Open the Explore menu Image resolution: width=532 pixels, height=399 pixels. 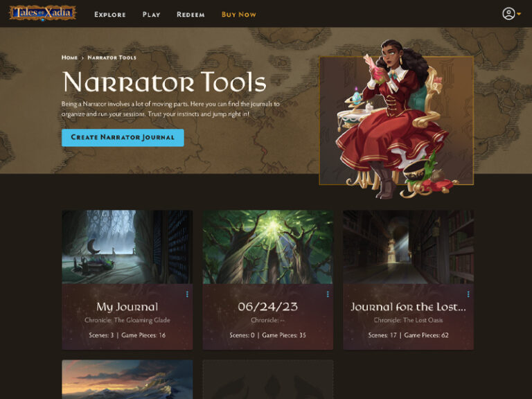coord(110,15)
